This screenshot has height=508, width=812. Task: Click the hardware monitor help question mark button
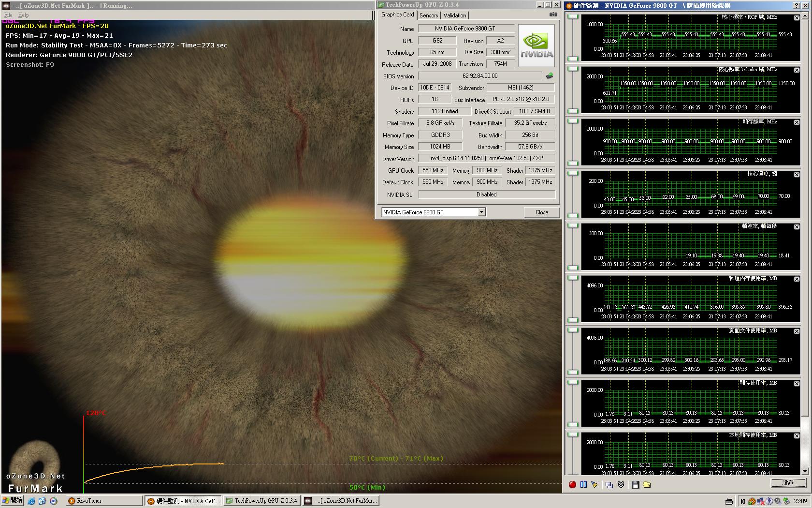[x=797, y=6]
